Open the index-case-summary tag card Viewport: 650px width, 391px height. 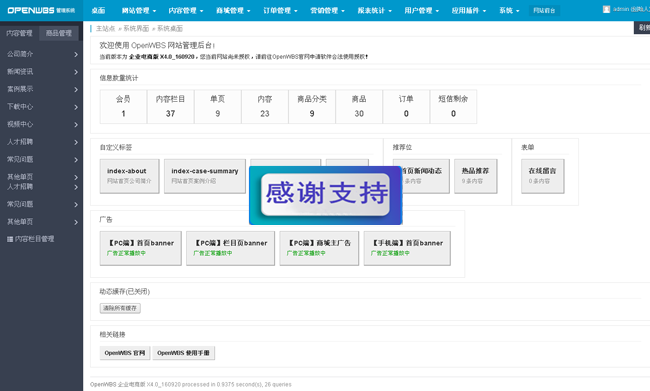click(x=205, y=176)
